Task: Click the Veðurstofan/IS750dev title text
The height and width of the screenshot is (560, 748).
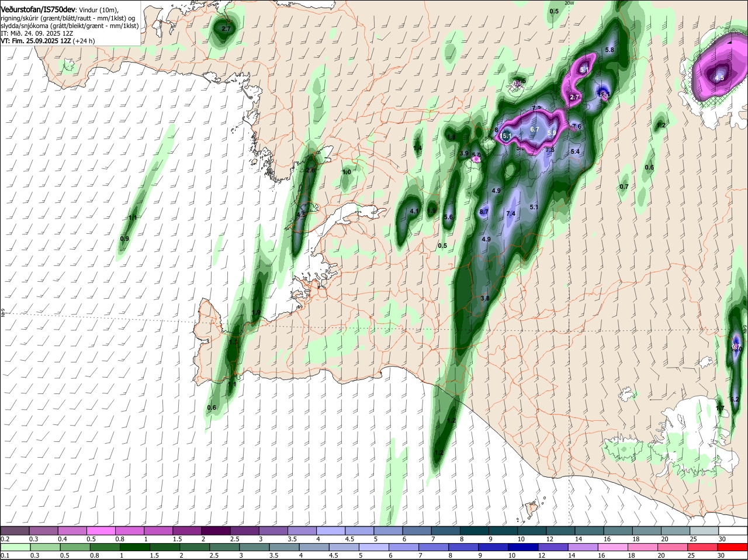Action: (x=37, y=10)
